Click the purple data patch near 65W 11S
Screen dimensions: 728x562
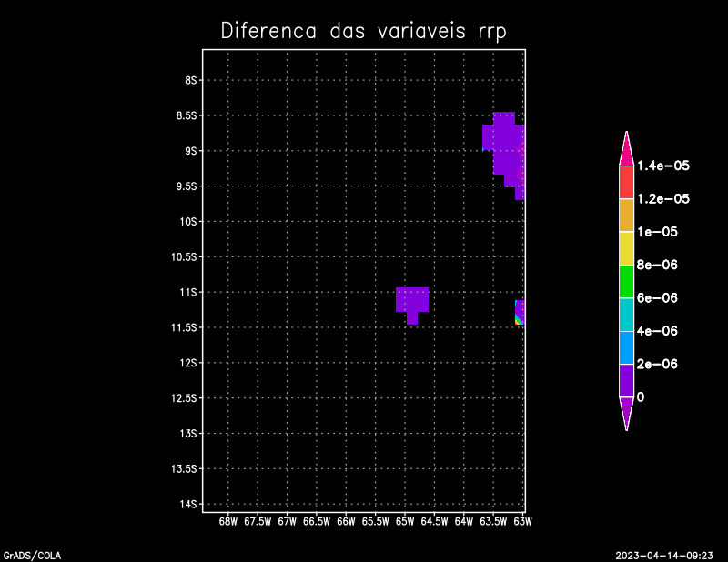tap(412, 299)
